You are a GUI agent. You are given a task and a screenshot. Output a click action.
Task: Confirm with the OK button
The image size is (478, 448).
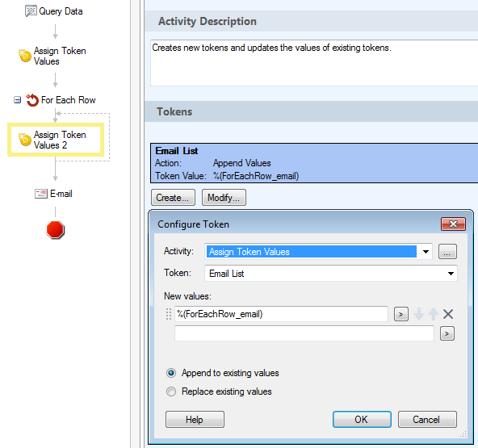362,420
